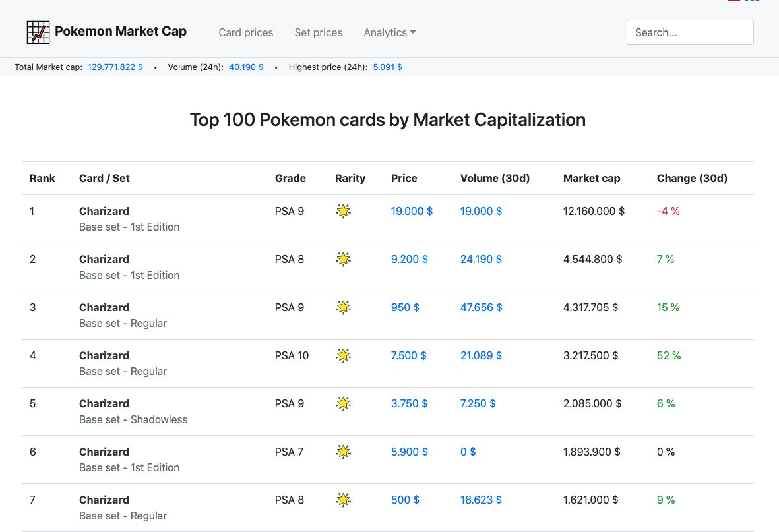Click rarity star icon in rank 6 row
This screenshot has width=779, height=532.
tap(343, 452)
